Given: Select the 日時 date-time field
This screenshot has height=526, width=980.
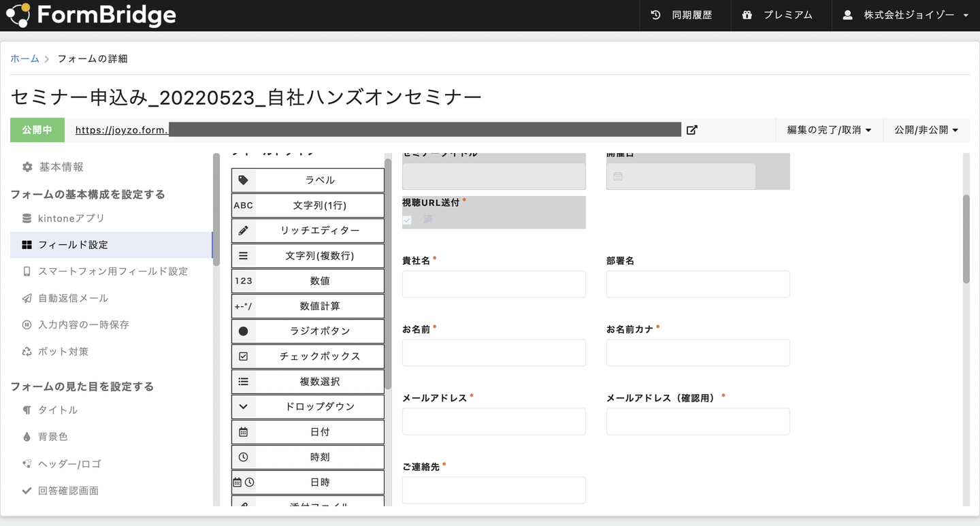Looking at the screenshot, I should 308,482.
